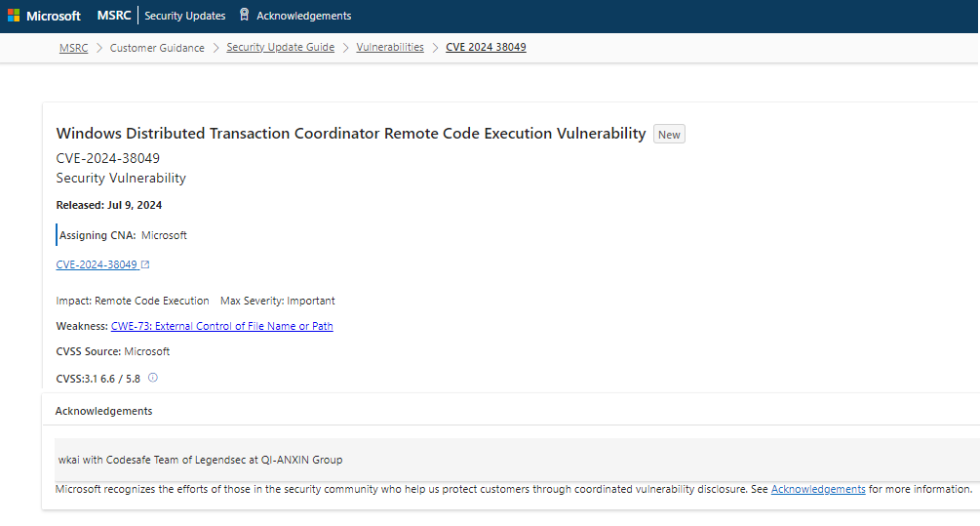Image resolution: width=980 pixels, height=526 pixels.
Task: Open the Security Update Guide breadcrumb
Action: (x=280, y=48)
